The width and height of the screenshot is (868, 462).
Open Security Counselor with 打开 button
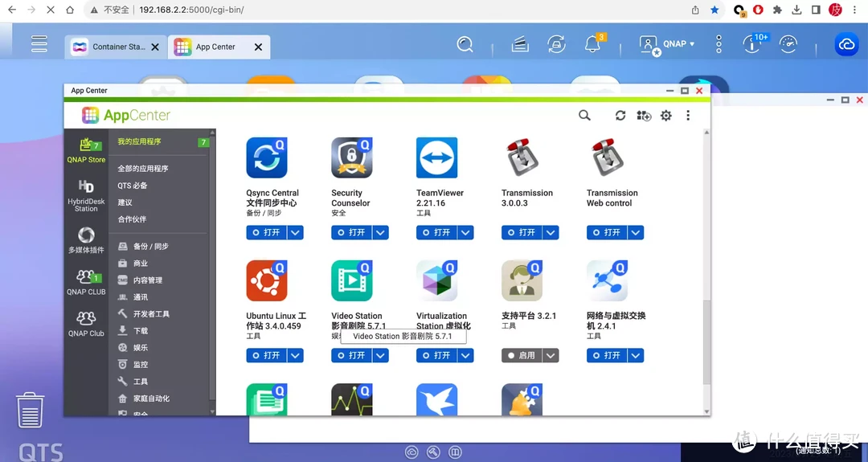[351, 232]
